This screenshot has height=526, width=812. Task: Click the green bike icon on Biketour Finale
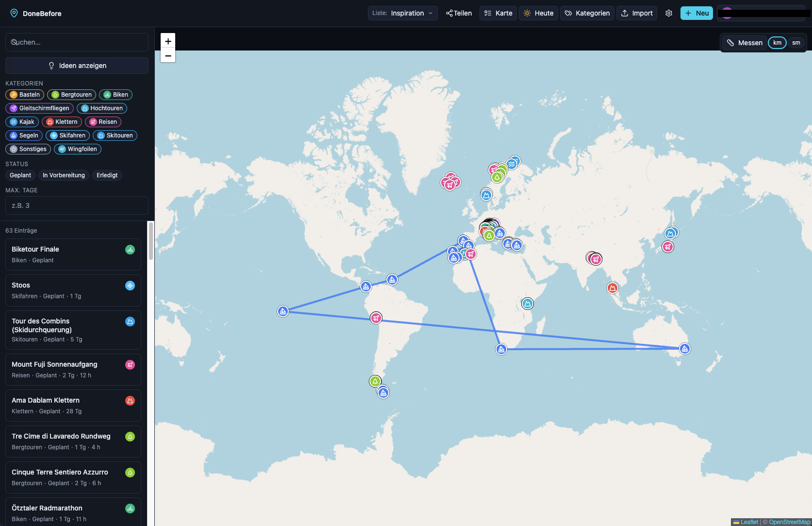click(130, 250)
